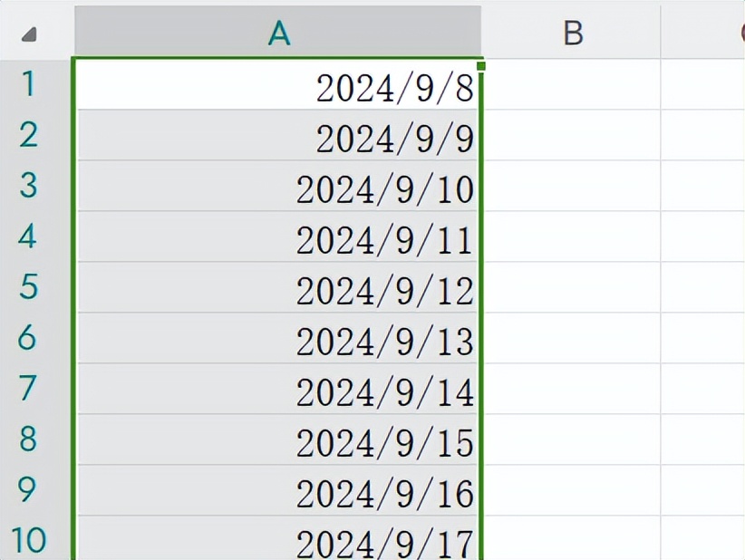
Task: Click cell containing 2024/9/8
Action: tap(278, 84)
